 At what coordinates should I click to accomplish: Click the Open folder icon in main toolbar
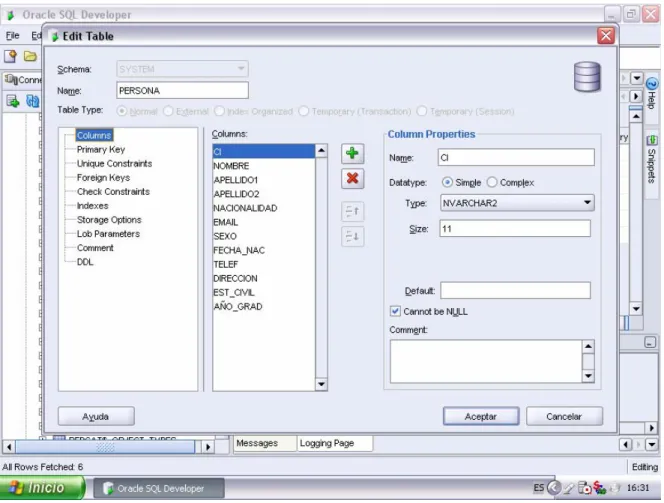click(x=30, y=56)
